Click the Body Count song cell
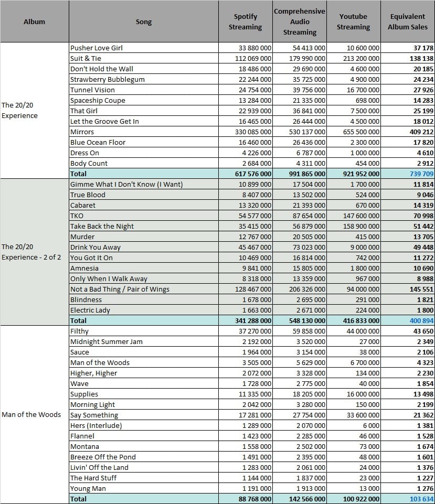 pyautogui.click(x=144, y=163)
